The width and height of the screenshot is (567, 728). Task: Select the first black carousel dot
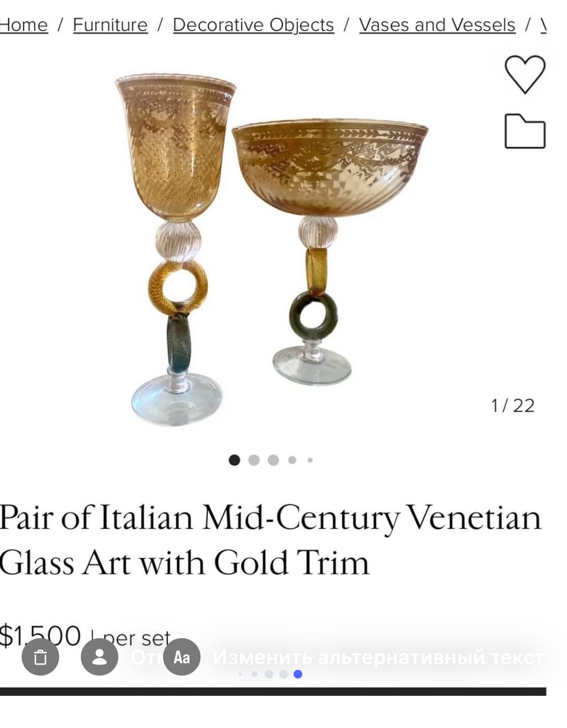click(x=234, y=460)
